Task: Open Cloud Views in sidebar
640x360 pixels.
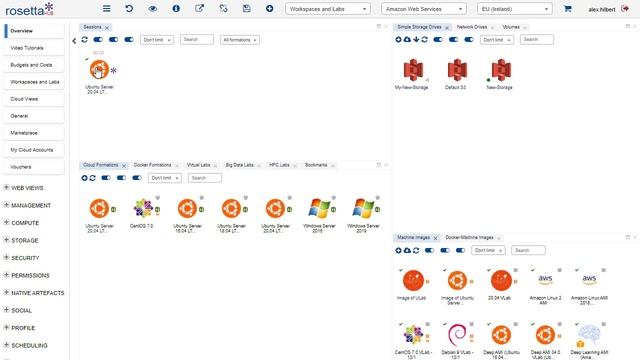Action: coord(34,99)
